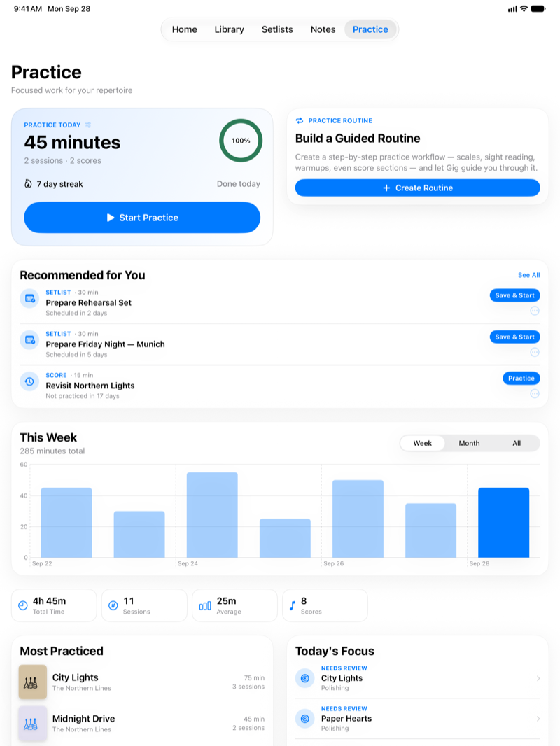560x746 pixels.
Task: Select the All range segment
Action: [516, 443]
